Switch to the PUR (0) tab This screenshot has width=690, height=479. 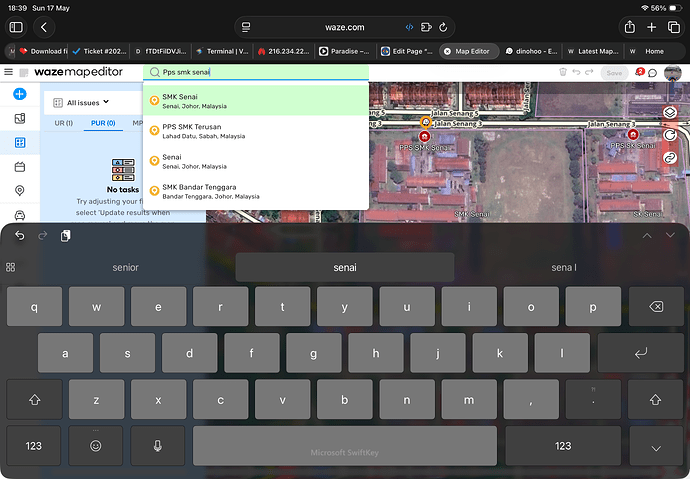[103, 123]
